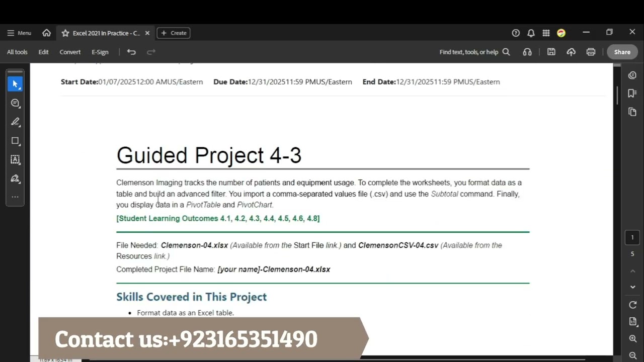Viewport: 644px width, 362px height.
Task: Open the apps grid icon
Action: tap(546, 33)
